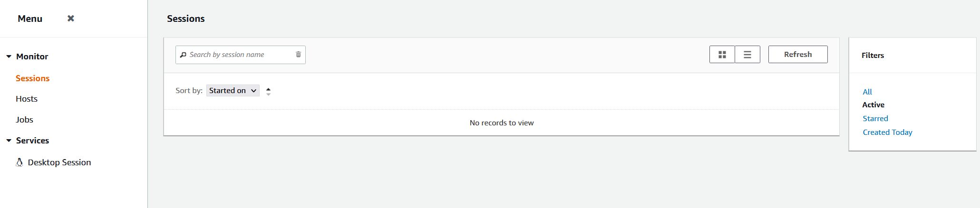This screenshot has height=208, width=980.
Task: Collapse the Monitor section
Action: [9, 57]
